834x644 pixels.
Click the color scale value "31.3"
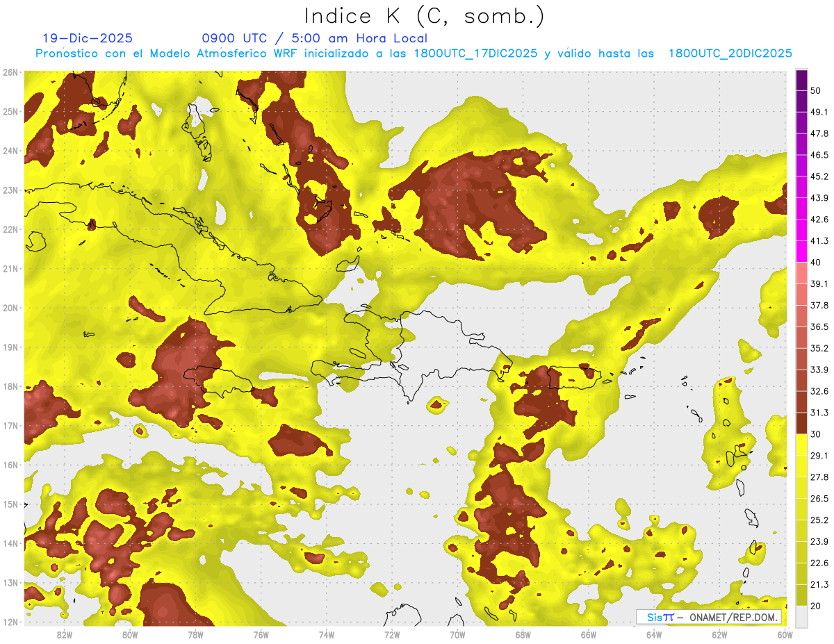819,413
